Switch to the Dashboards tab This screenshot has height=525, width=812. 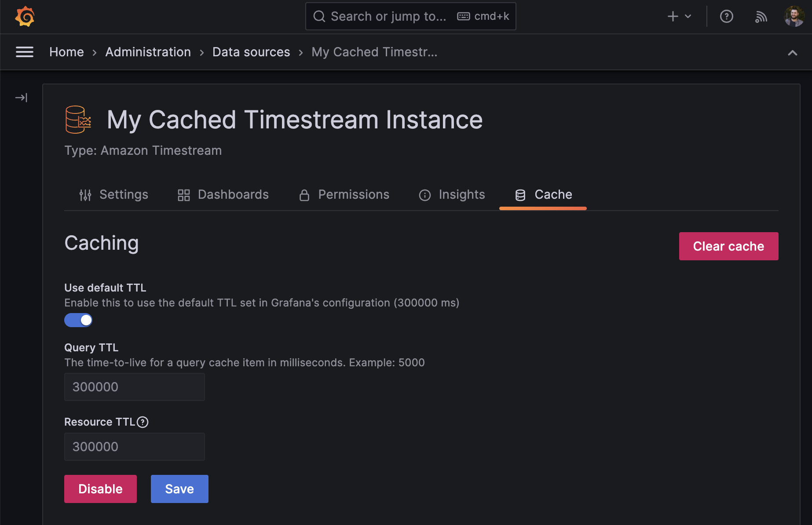coord(223,194)
